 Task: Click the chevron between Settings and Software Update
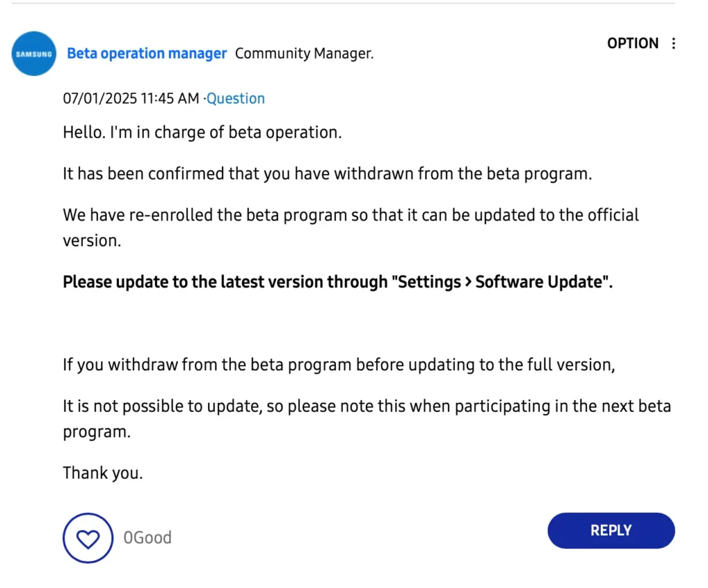(x=468, y=282)
